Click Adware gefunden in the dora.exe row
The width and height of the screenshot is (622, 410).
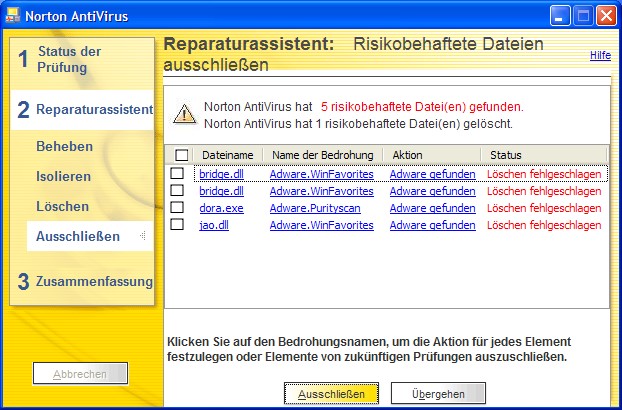(x=432, y=208)
